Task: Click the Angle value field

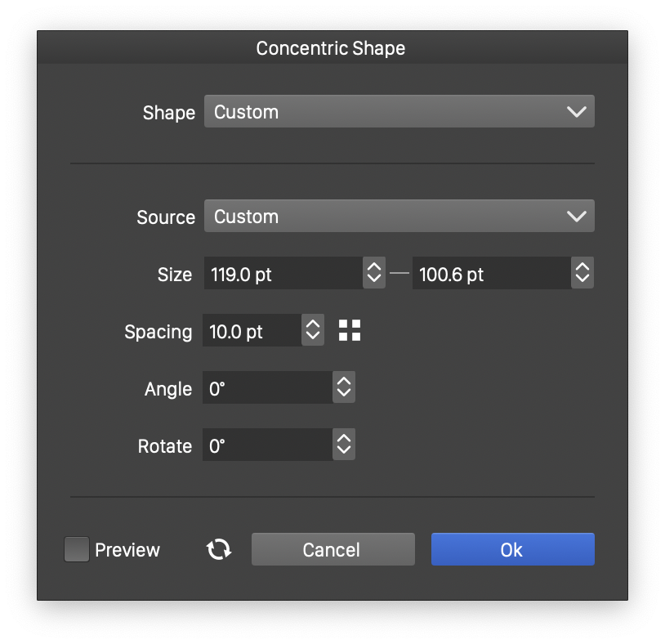Action: [x=267, y=388]
